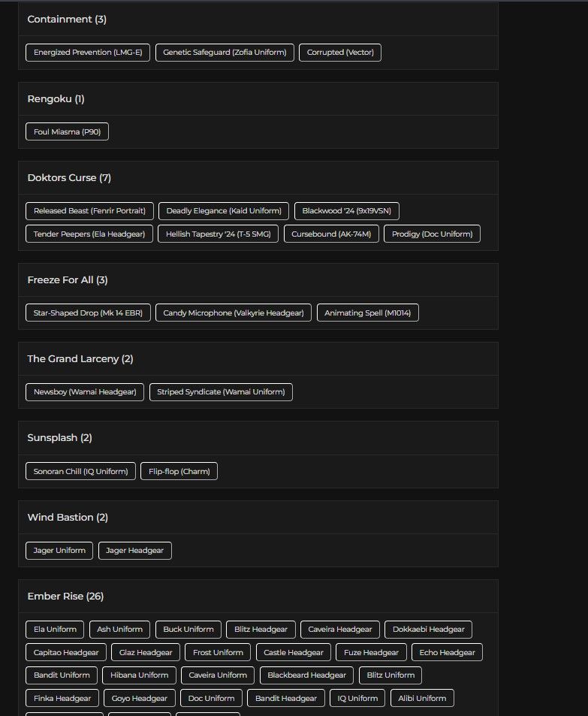
Task: Select the Newsboy (Wamai Headgear) item
Action: click(x=85, y=391)
